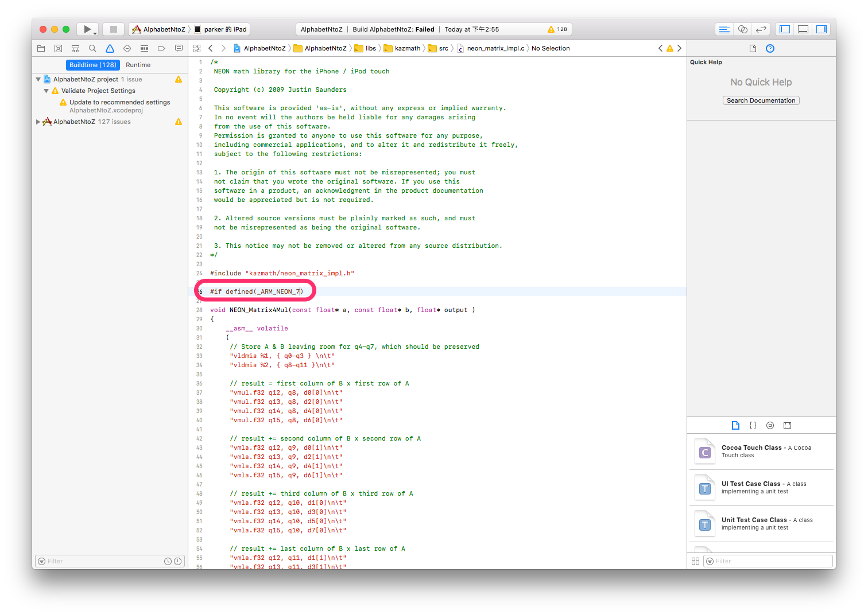Viewport: 868px width, 615px height.
Task: Click the Search Documentation button
Action: click(x=761, y=100)
